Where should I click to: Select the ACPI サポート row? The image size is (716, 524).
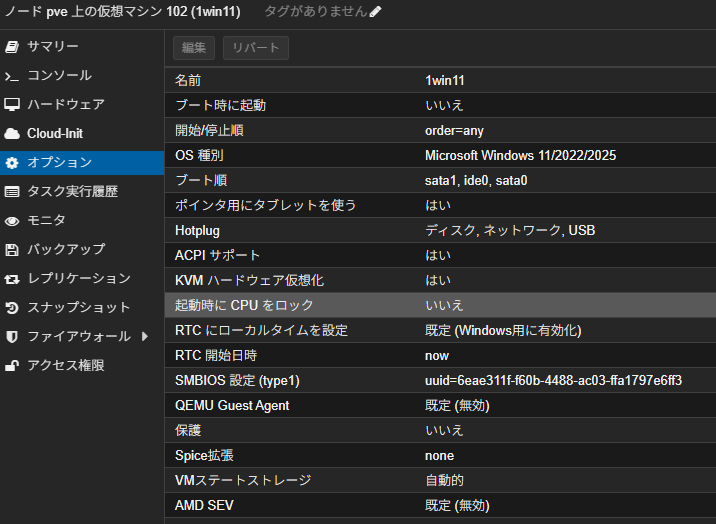click(440, 255)
